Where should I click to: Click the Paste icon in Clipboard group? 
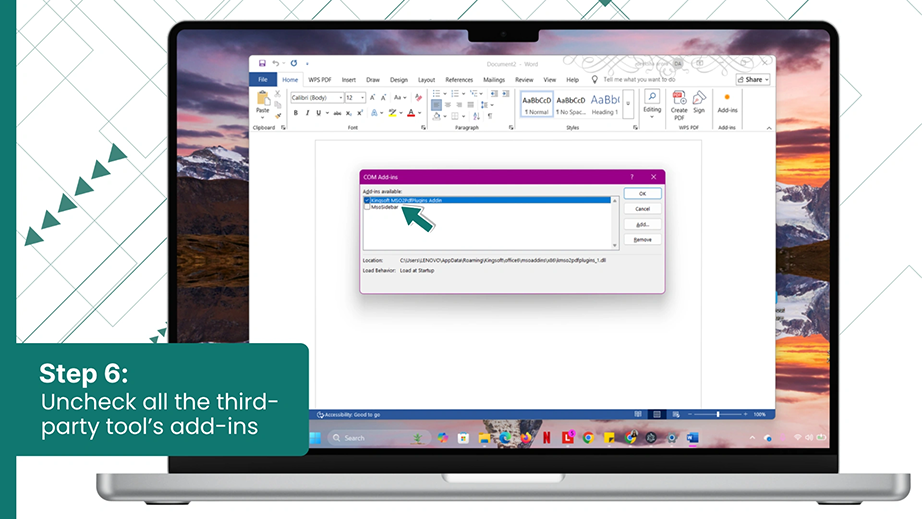(x=262, y=99)
